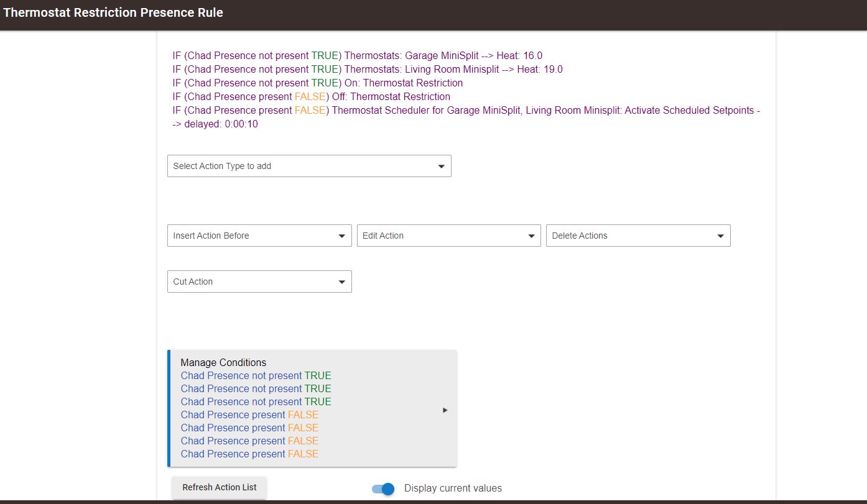The height and width of the screenshot is (504, 867).
Task: Open the Insert Action Before dropdown
Action: point(259,236)
